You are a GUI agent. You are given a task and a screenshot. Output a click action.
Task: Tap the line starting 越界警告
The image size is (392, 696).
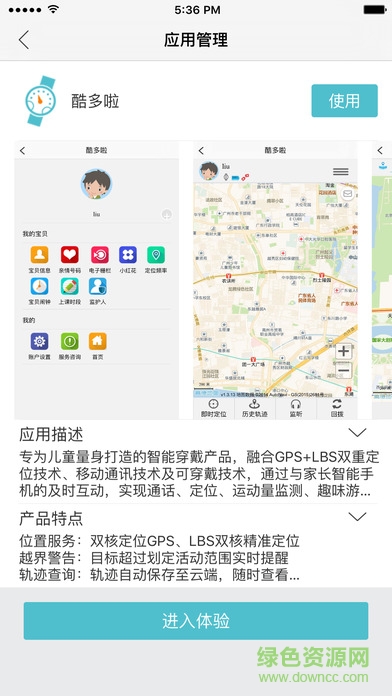(x=154, y=558)
